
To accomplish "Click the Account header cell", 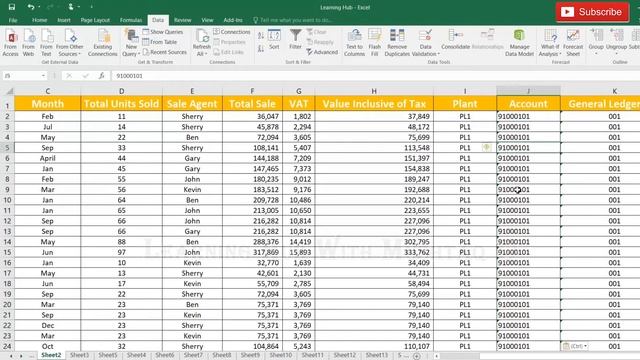I will [528, 104].
